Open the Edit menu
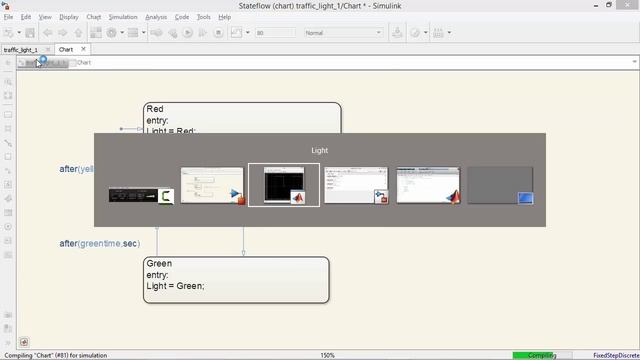 coord(26,17)
